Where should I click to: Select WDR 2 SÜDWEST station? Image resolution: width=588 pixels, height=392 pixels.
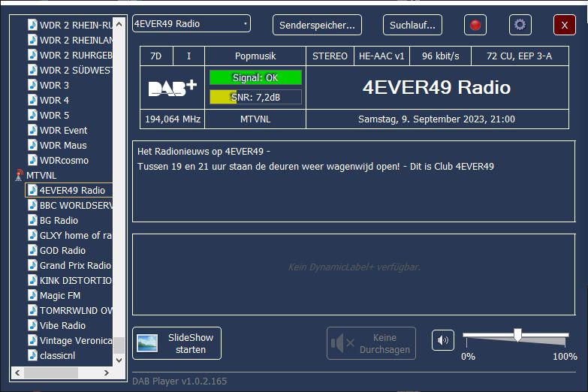[x=76, y=70]
